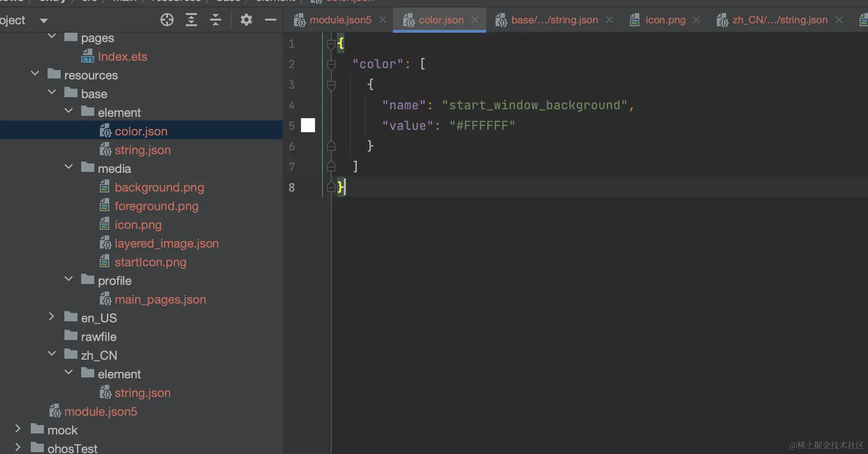The width and height of the screenshot is (868, 454).
Task: Collapse the media folder
Action: 69,167
